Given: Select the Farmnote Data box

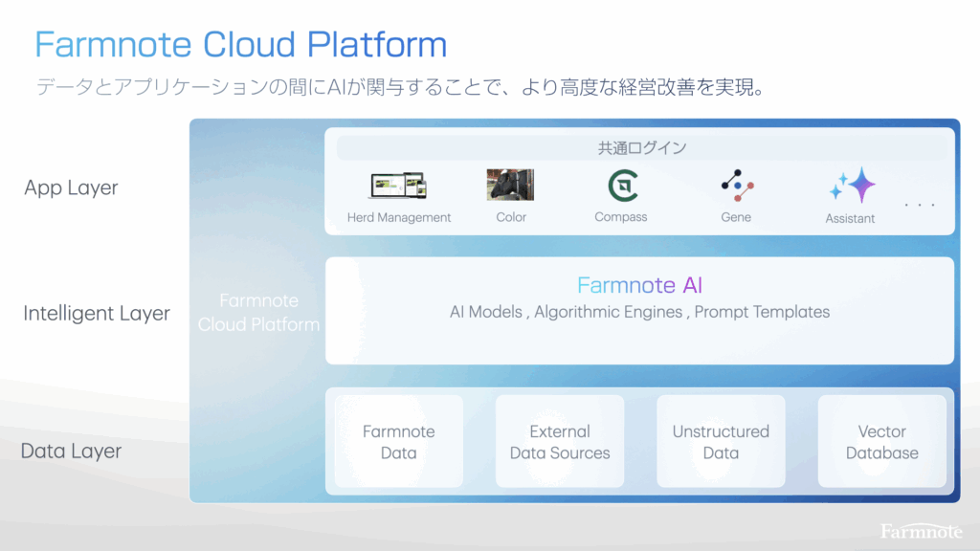Looking at the screenshot, I should tap(398, 442).
